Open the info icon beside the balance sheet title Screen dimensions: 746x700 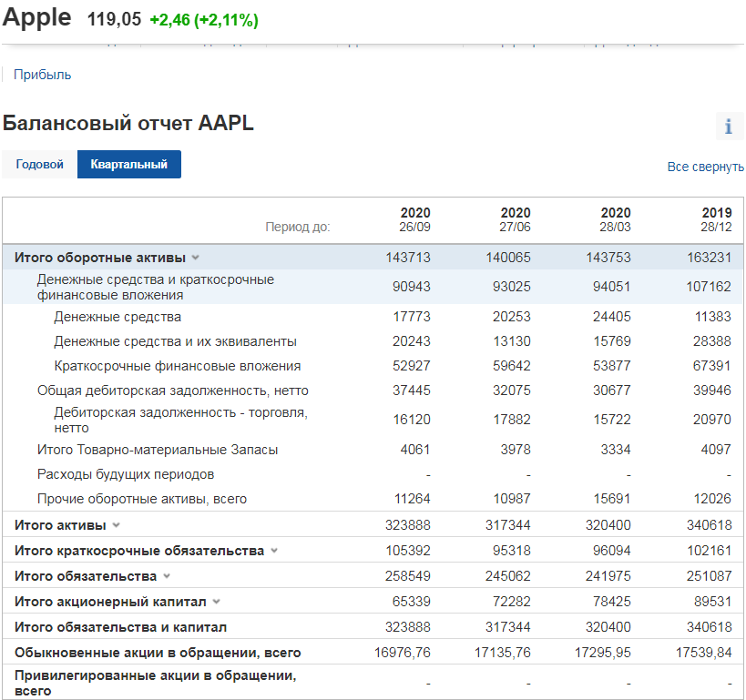tap(729, 126)
